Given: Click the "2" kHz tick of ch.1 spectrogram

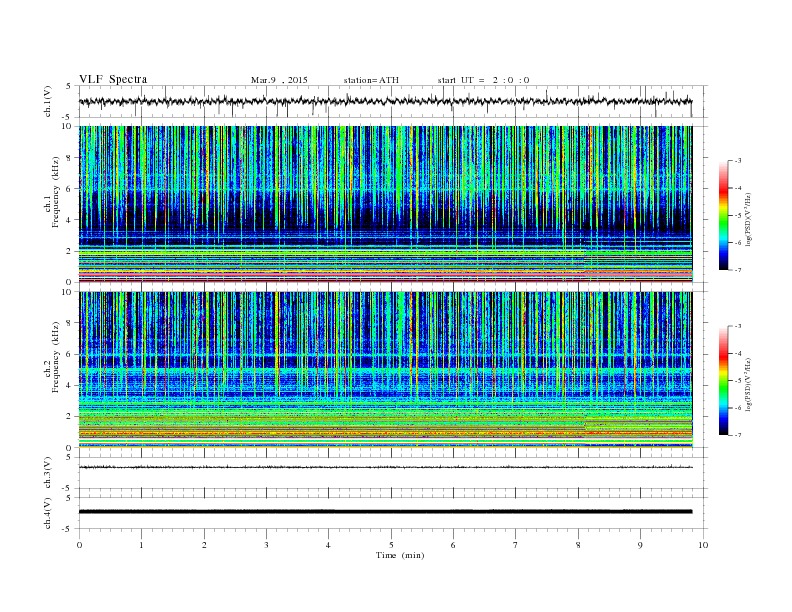Looking at the screenshot, I should (70, 251).
